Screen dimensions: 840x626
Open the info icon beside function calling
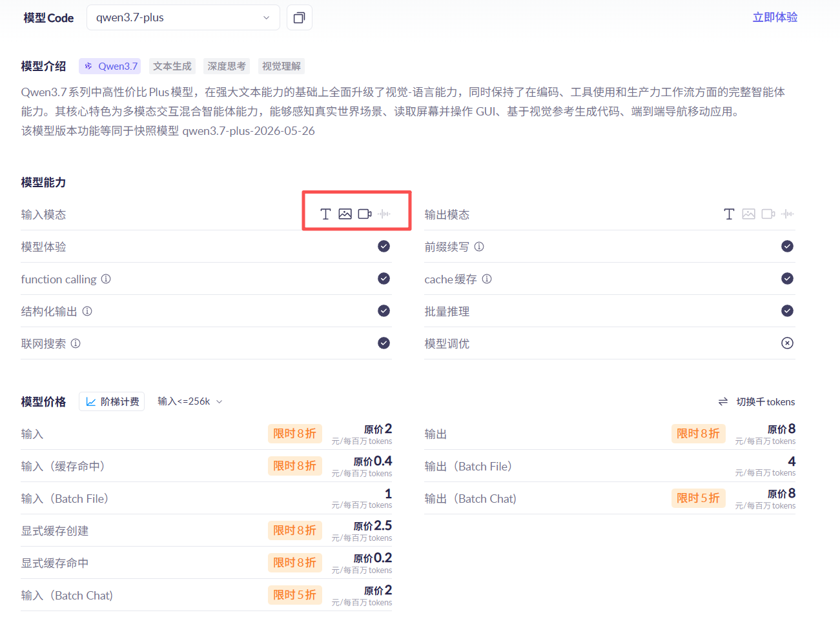[x=106, y=279]
